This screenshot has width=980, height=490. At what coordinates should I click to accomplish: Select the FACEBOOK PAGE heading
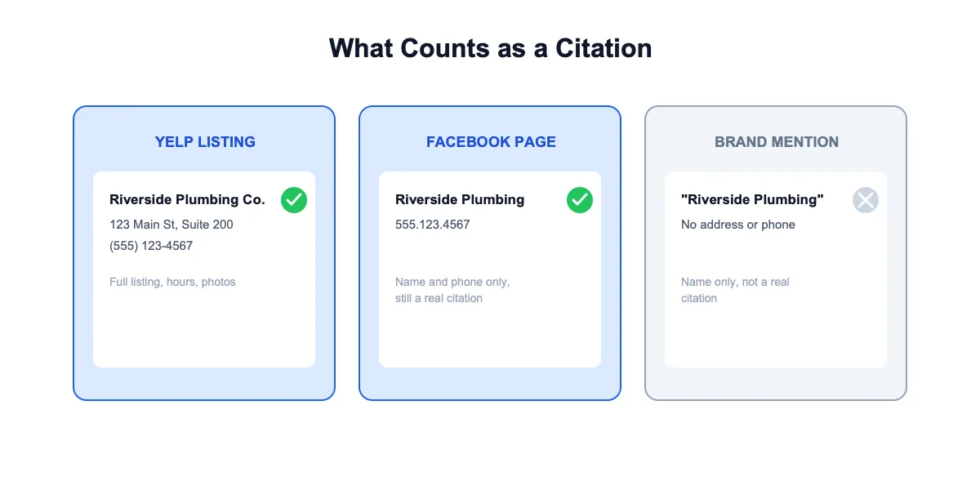click(x=491, y=142)
